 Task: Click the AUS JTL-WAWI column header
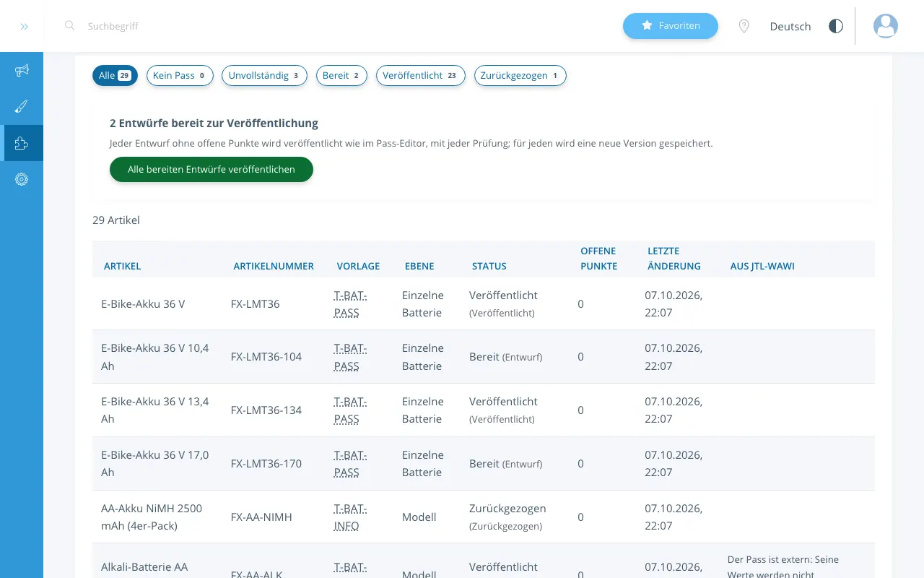(762, 266)
